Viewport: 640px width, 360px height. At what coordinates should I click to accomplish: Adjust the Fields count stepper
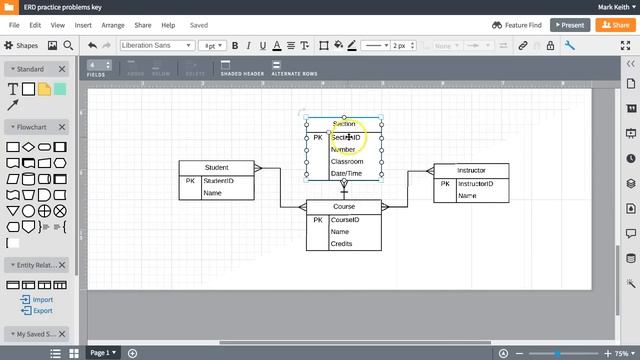[x=108, y=65]
